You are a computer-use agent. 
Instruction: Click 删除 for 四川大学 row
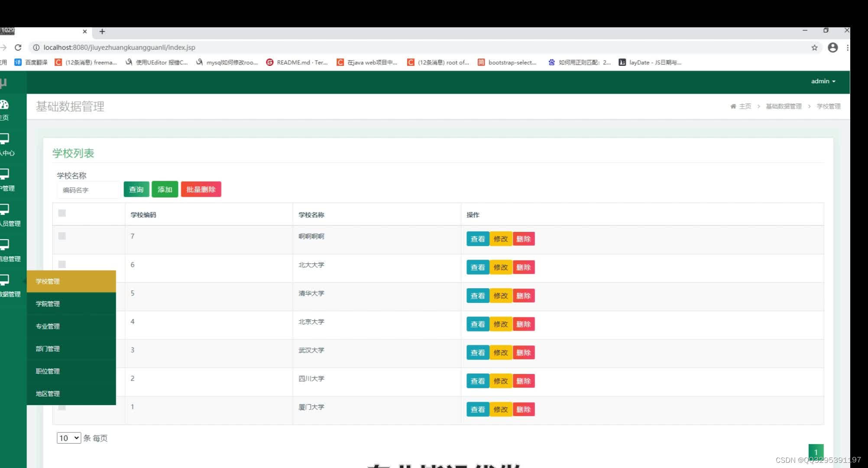(x=524, y=381)
